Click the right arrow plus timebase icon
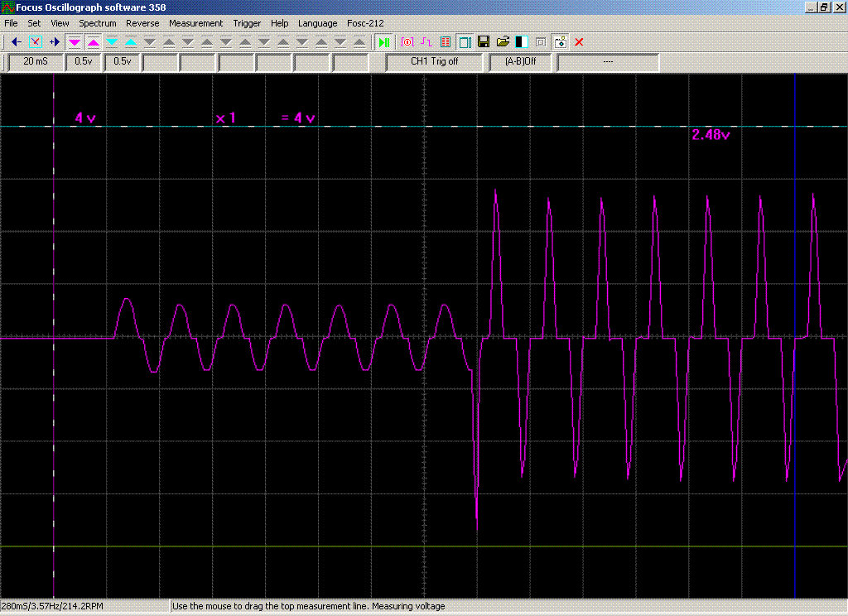The height and width of the screenshot is (616, 848). pos(55,41)
